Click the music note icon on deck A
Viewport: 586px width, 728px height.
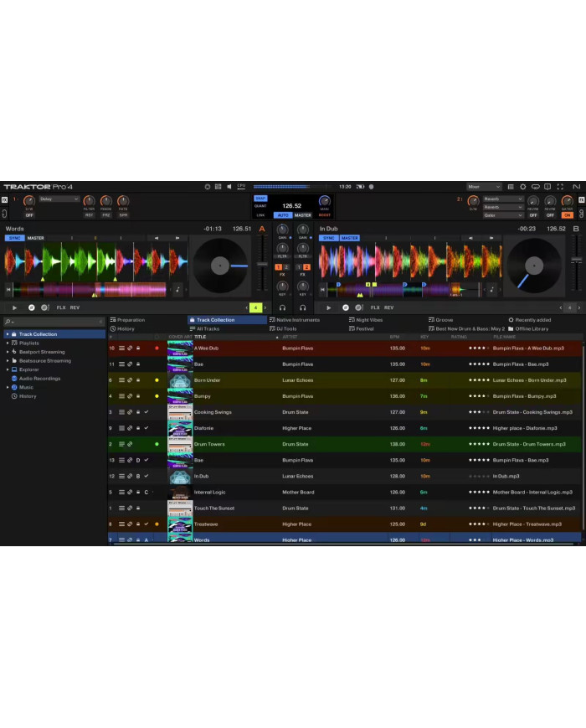[177, 289]
